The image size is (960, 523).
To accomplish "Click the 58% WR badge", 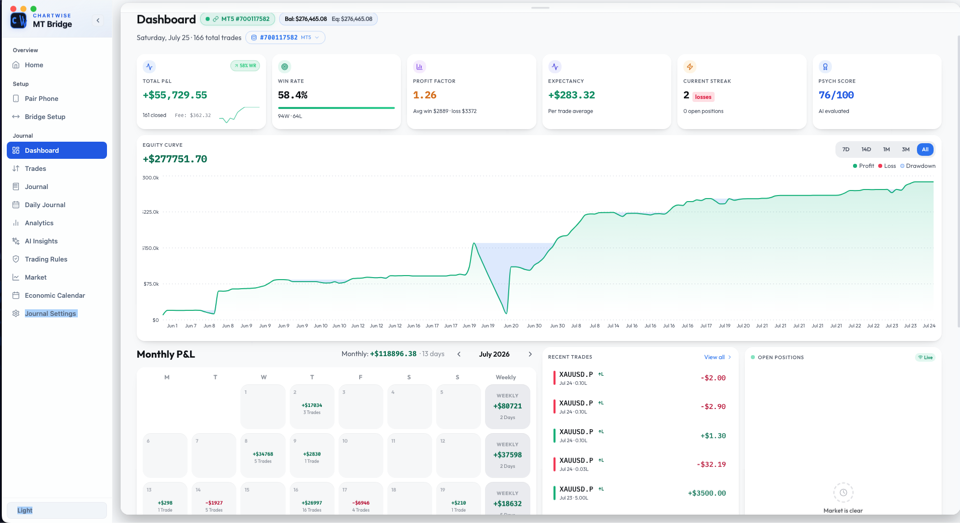I will tap(245, 66).
